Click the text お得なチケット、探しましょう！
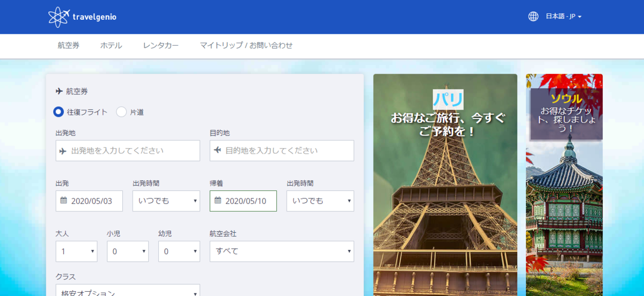The width and height of the screenshot is (644, 296). [x=566, y=120]
